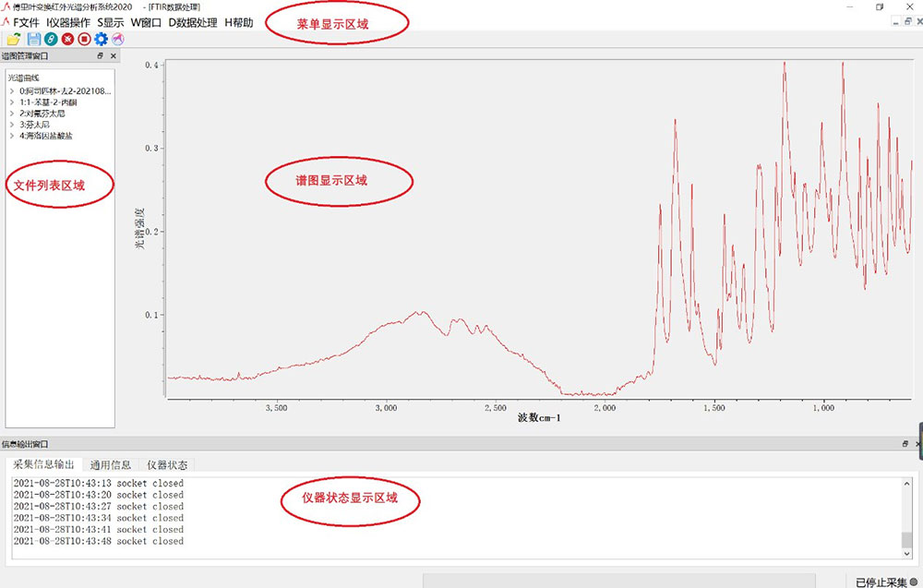This screenshot has width=923, height=588.
Task: Click the 光谱强度 axis label
Action: pyautogui.click(x=140, y=228)
